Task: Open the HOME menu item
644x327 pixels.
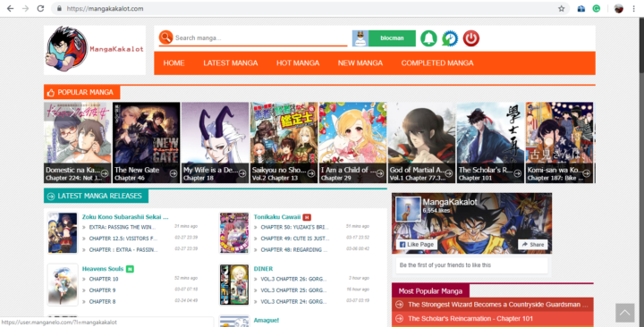Action: click(x=174, y=63)
